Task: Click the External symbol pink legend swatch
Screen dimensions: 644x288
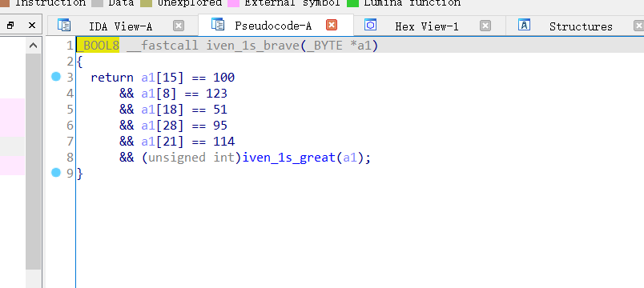Action: tap(233, 3)
